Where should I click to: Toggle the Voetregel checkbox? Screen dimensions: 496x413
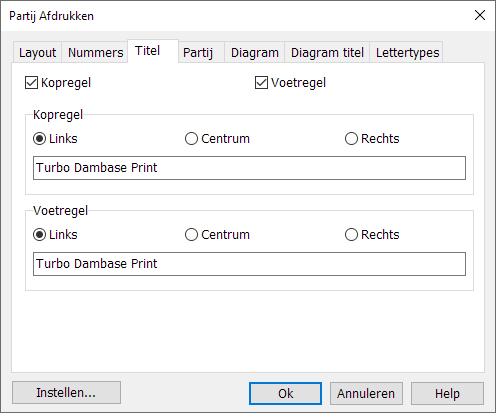(x=261, y=83)
